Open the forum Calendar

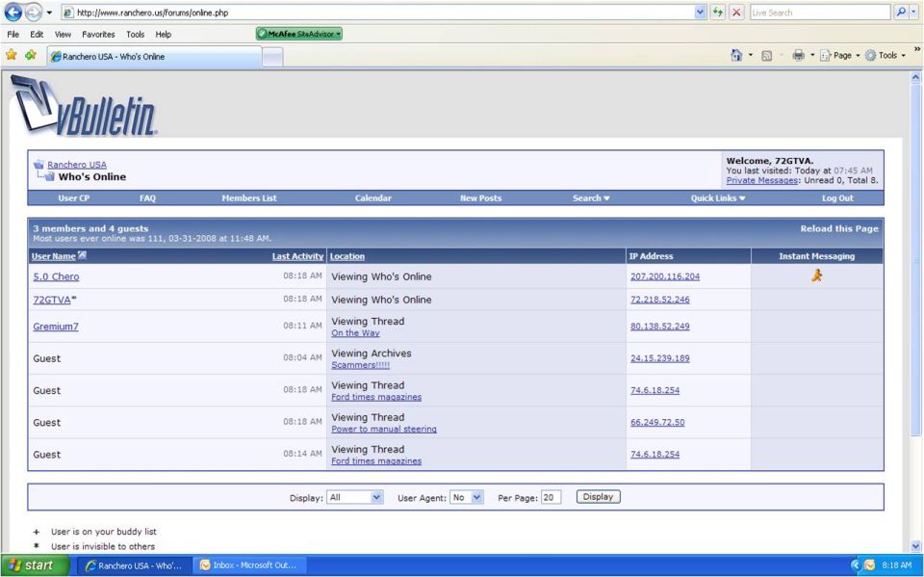click(373, 198)
